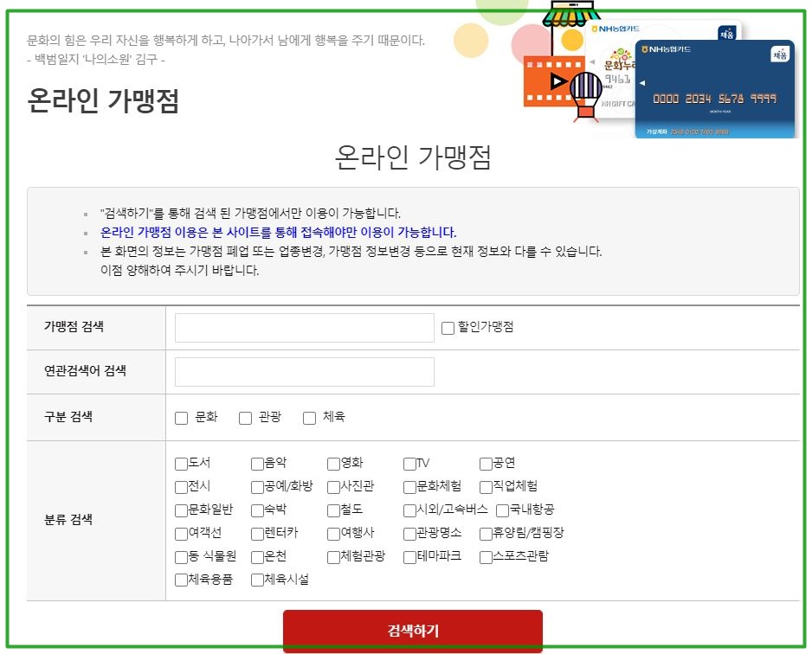Check the 관광 category in 구분 검색
Image resolution: width=812 pixels, height=654 pixels.
(245, 418)
